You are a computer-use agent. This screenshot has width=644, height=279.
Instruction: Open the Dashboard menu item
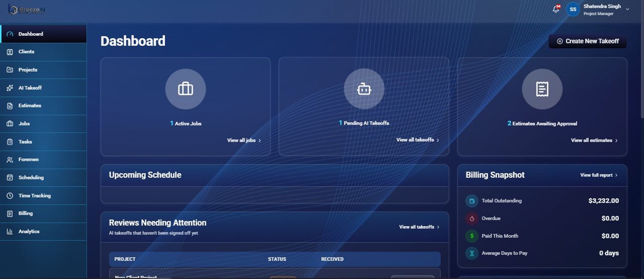pos(43,34)
